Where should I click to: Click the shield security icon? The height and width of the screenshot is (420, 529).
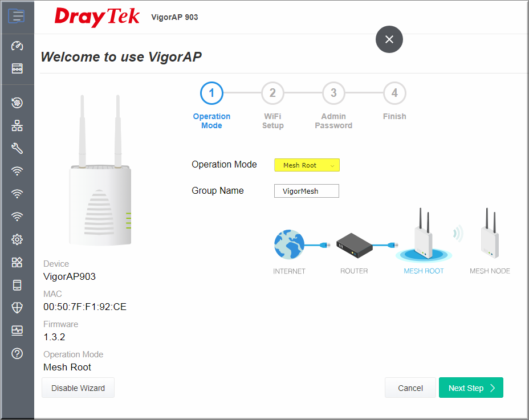[x=17, y=308]
